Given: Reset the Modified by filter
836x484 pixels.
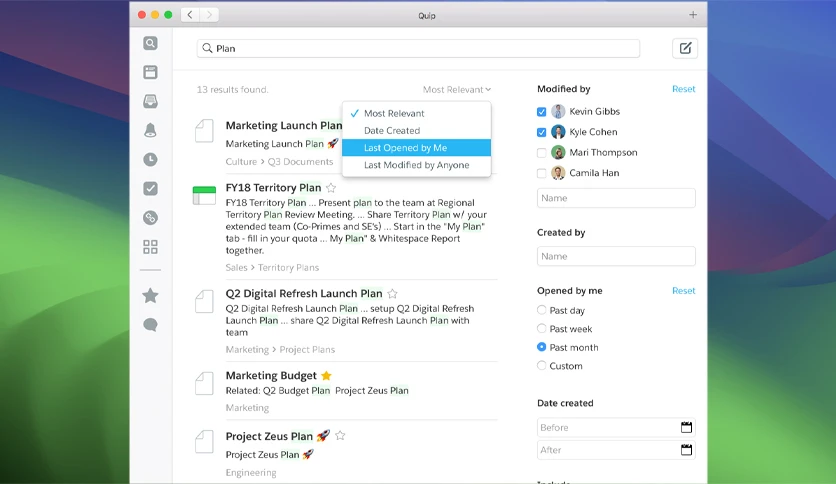Looking at the screenshot, I should tap(684, 89).
